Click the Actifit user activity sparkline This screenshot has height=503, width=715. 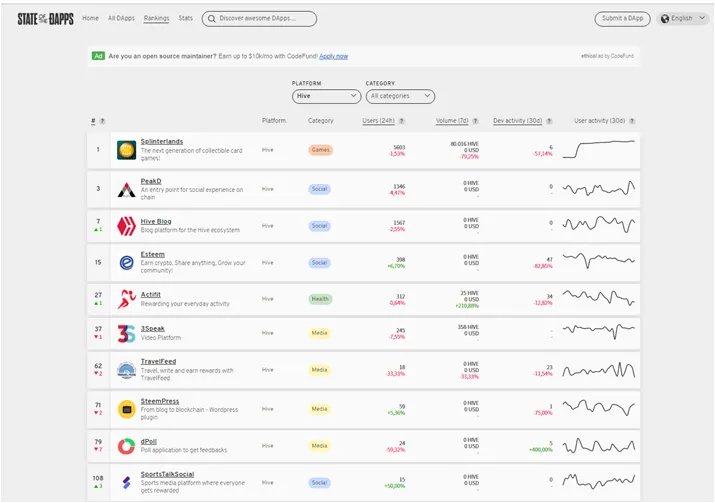point(599,298)
